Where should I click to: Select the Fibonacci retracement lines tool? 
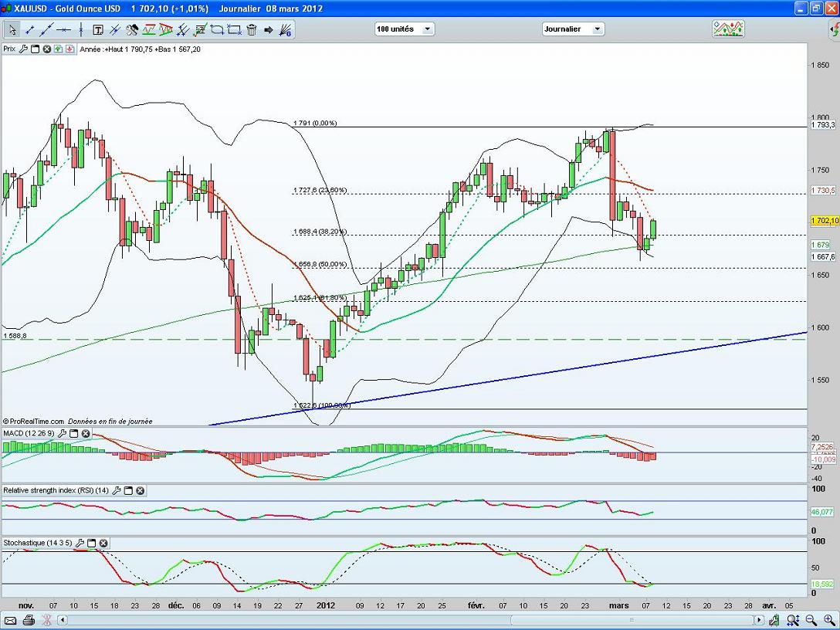pyautogui.click(x=183, y=30)
